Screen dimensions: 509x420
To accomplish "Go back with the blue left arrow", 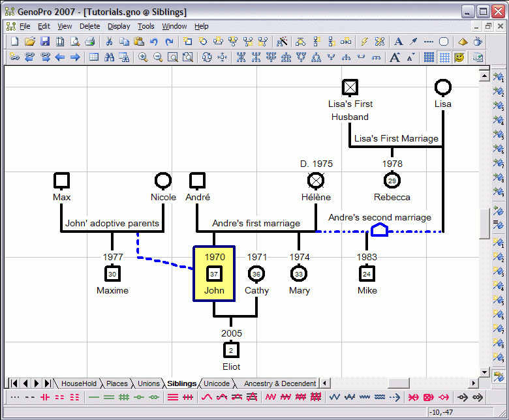I will coord(60,57).
